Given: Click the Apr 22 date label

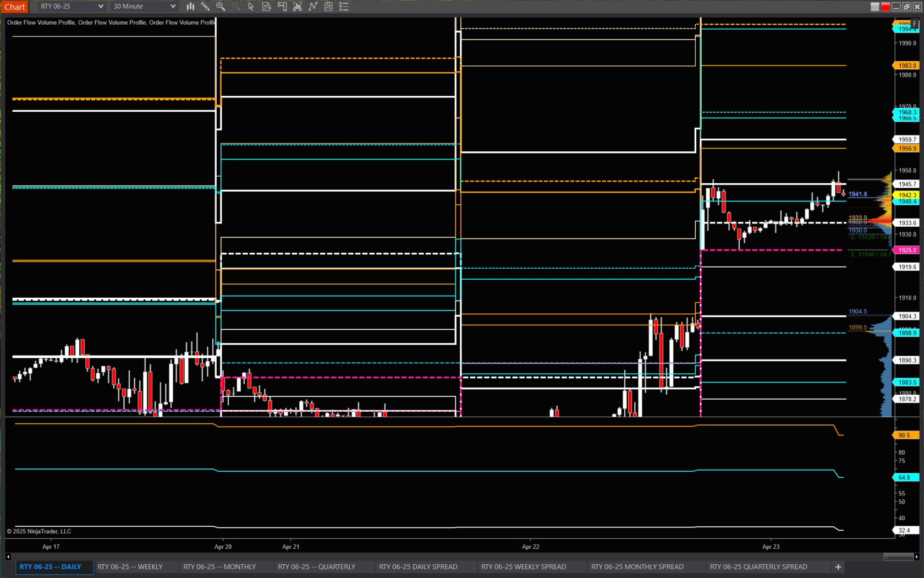Looking at the screenshot, I should point(530,547).
